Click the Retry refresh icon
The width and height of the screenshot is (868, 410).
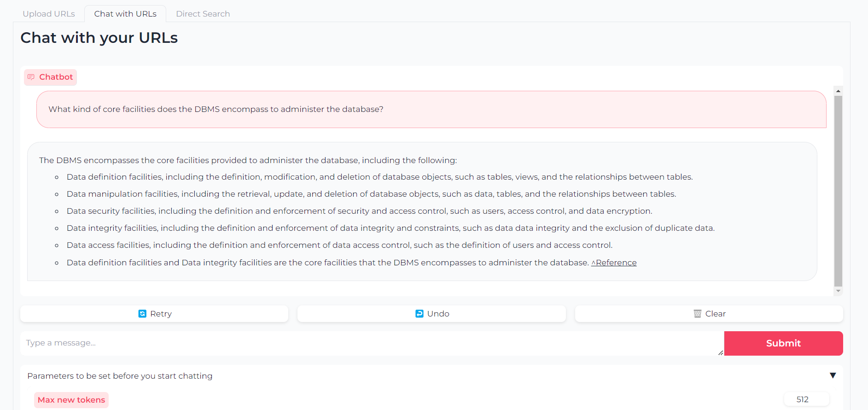point(142,314)
